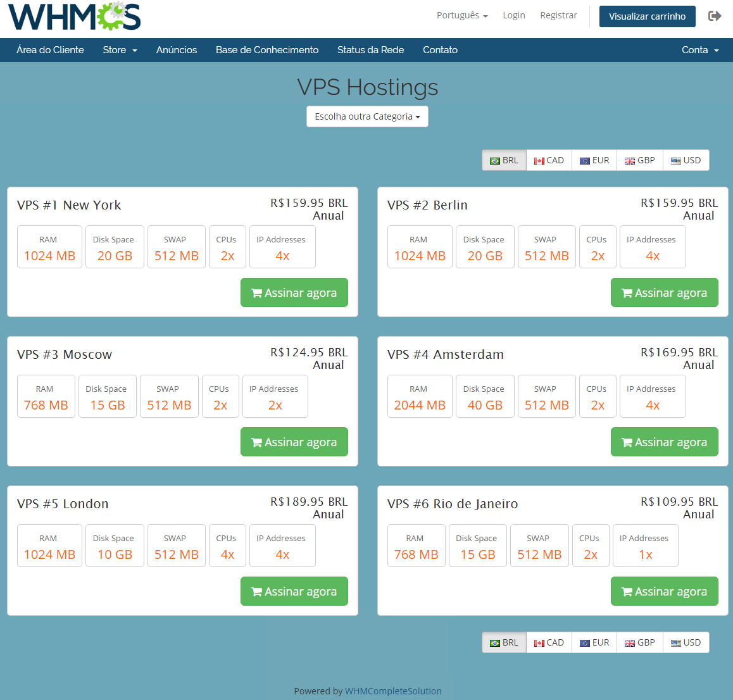
Task: Open Escolha outra Categoria dropdown
Action: (367, 116)
